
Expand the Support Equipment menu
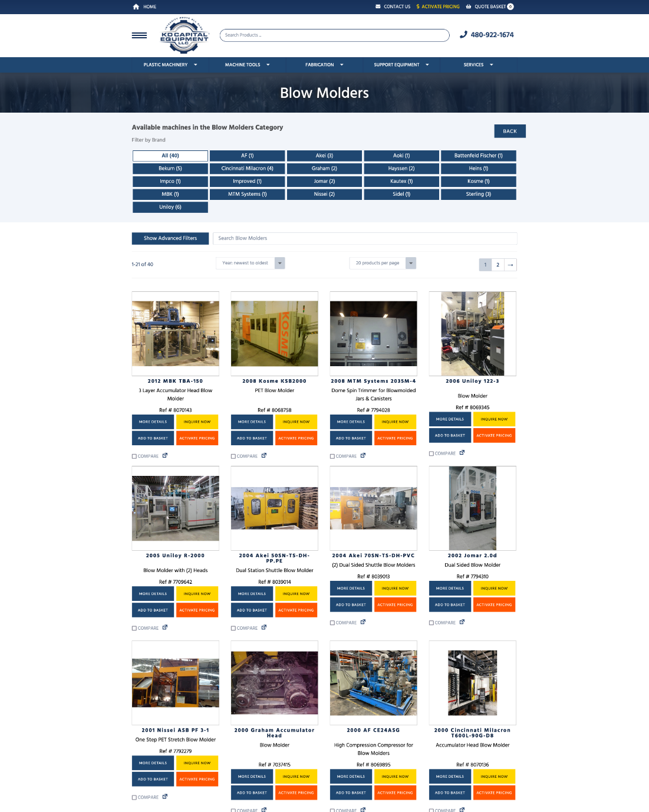[x=401, y=65]
